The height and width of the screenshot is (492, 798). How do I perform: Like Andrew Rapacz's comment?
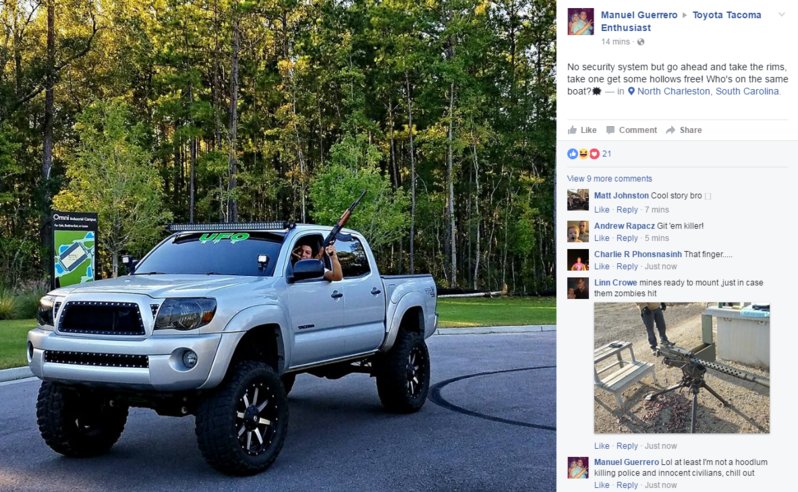coord(602,238)
